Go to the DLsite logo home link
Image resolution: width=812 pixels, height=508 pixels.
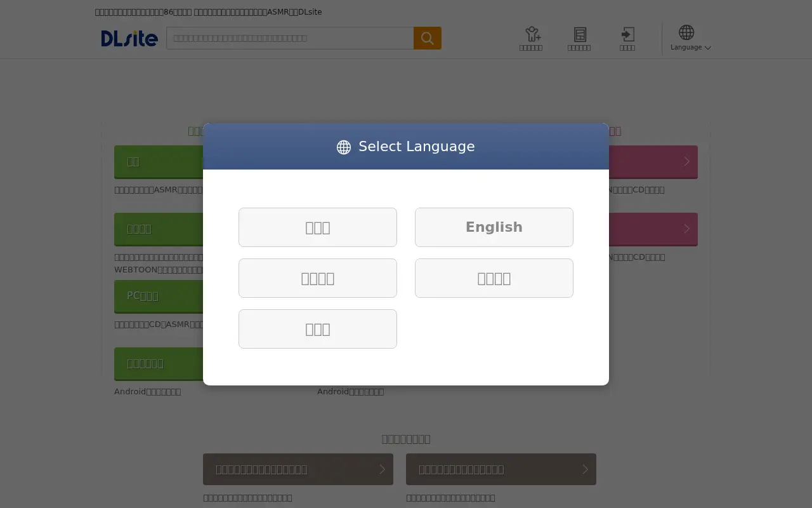click(129, 38)
